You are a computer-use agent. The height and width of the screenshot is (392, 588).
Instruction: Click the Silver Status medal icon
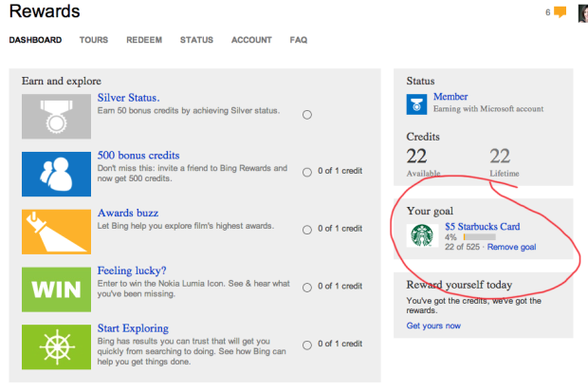pos(56,117)
